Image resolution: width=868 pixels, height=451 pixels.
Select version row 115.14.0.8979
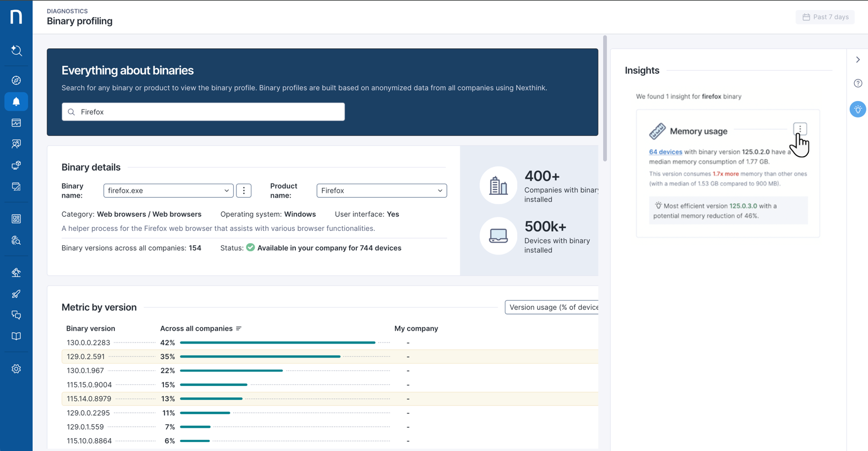coord(330,399)
